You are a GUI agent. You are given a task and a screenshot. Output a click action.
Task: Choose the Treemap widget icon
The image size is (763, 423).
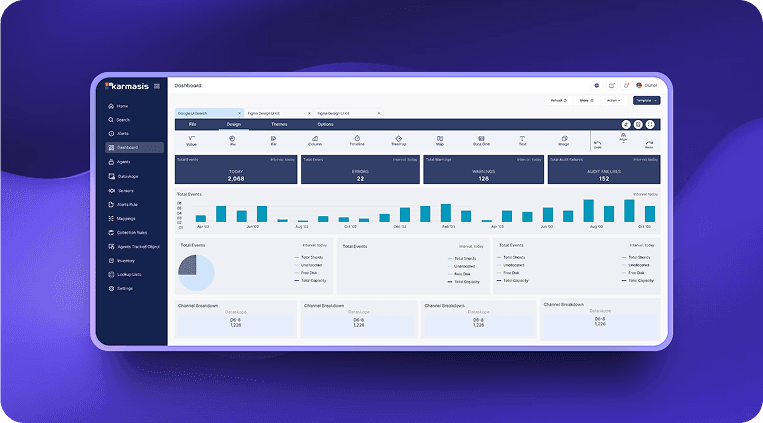coord(398,140)
